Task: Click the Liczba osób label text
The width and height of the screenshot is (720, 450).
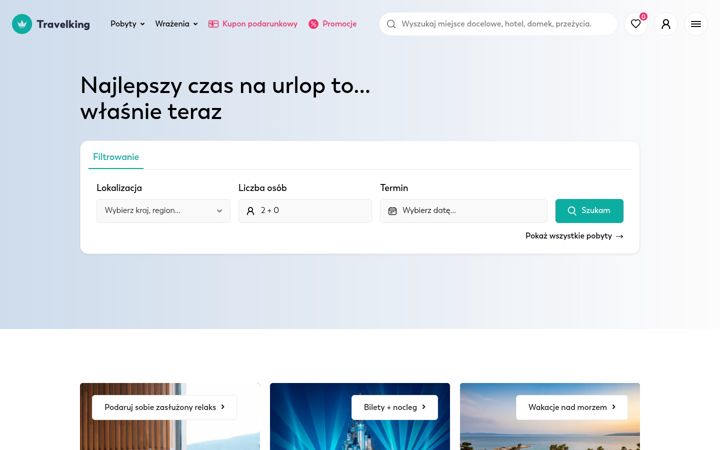Action: (262, 188)
